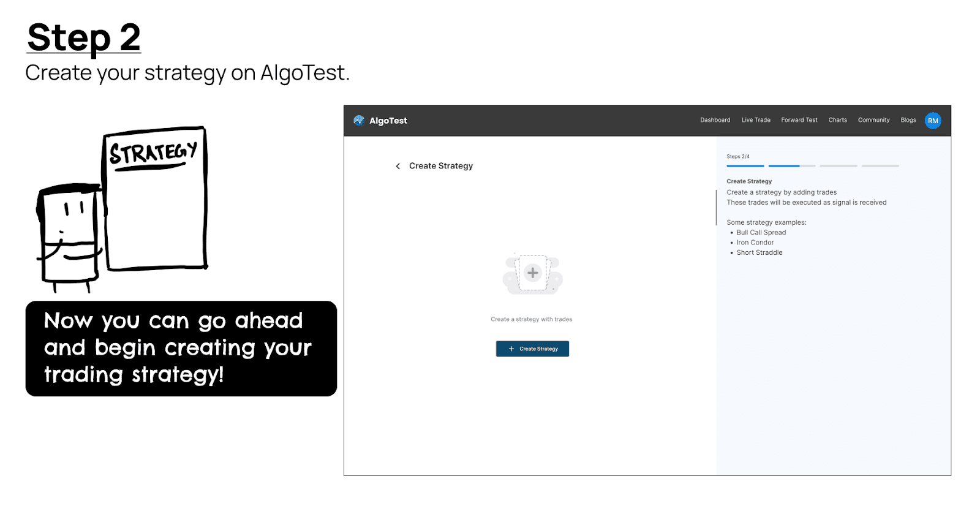Switch to the Charts section

tap(837, 120)
